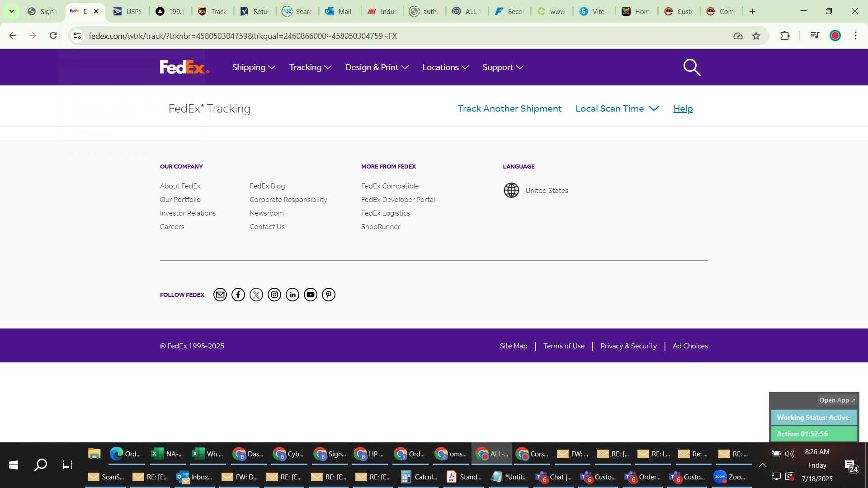Click the site information icon in address bar
Image resolution: width=868 pixels, height=488 pixels.
77,36
